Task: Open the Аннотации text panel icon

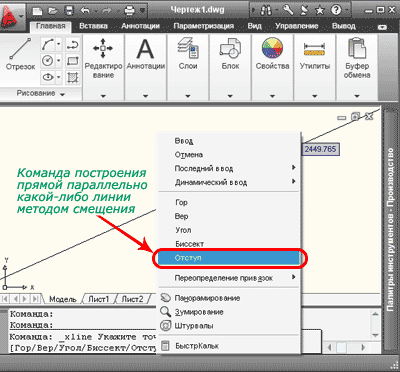Action: [145, 49]
